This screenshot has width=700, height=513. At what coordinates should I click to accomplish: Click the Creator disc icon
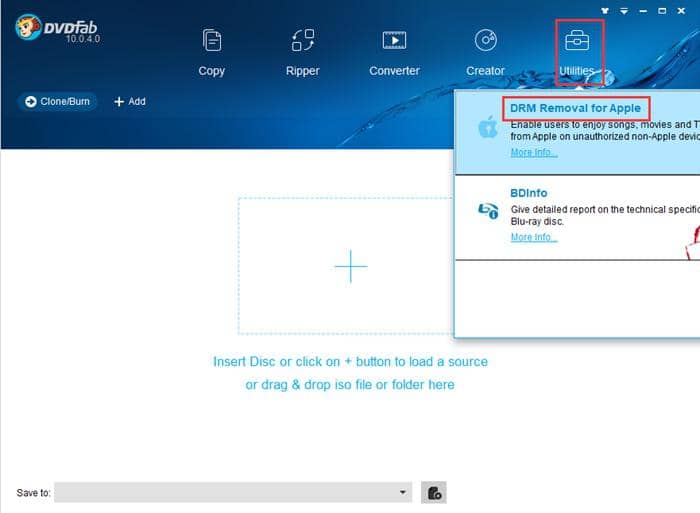click(486, 40)
